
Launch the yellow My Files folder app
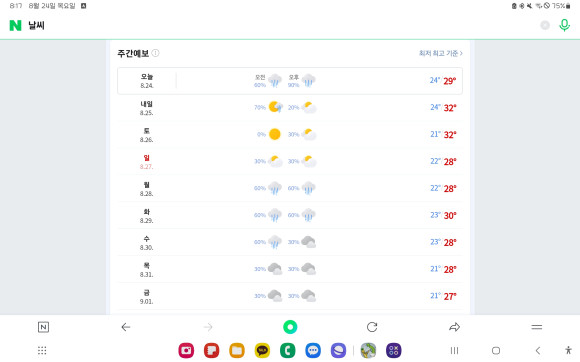pos(237,350)
